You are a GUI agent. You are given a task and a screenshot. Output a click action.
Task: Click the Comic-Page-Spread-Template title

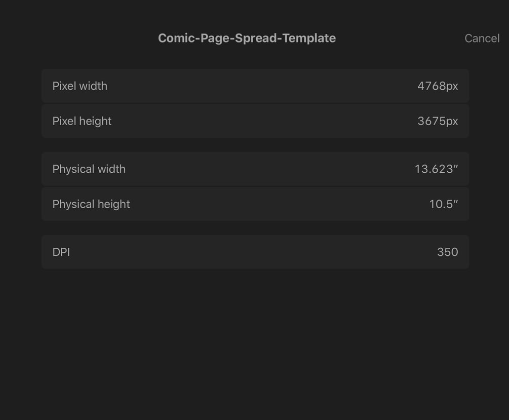pos(247,39)
